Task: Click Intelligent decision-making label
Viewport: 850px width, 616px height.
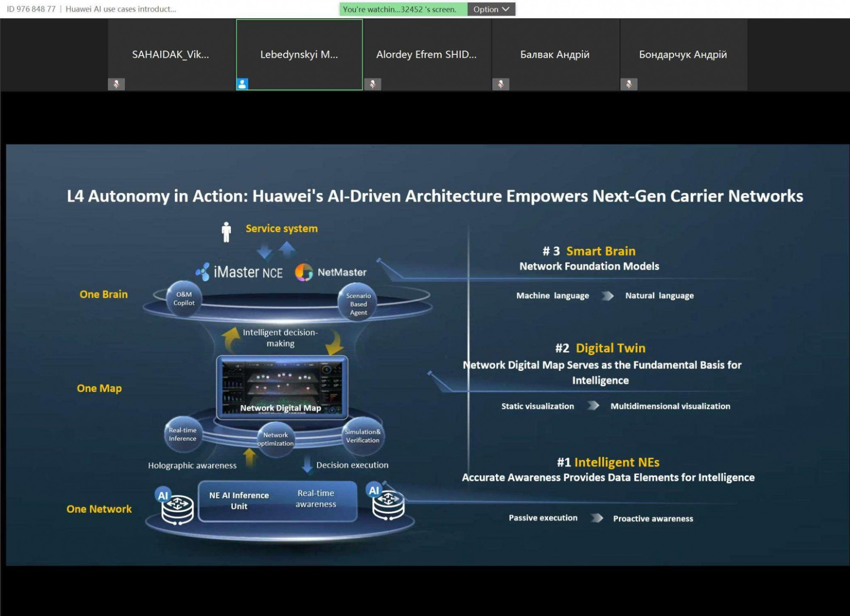Action: tap(280, 338)
